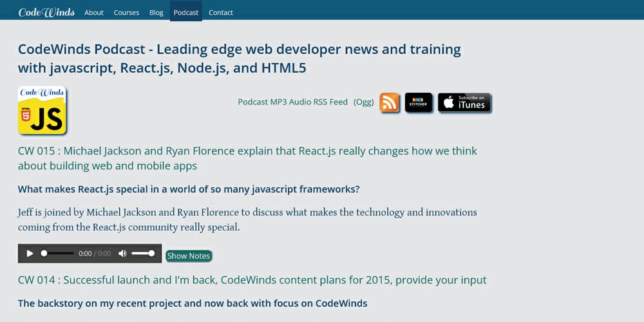Open the CodeWinds JS podcast logo image
This screenshot has height=322, width=644.
pyautogui.click(x=42, y=110)
